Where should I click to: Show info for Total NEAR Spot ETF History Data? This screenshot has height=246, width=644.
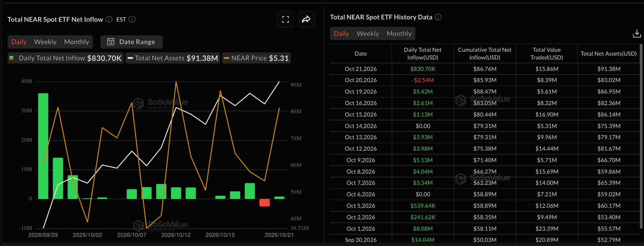pyautogui.click(x=438, y=17)
